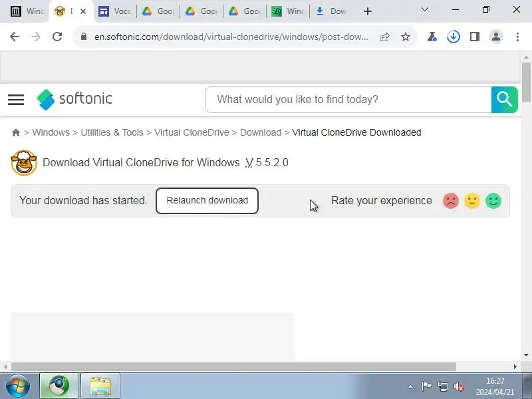Image resolution: width=532 pixels, height=399 pixels.
Task: Click the Virtual CloneDrive sheep icon
Action: 24,163
